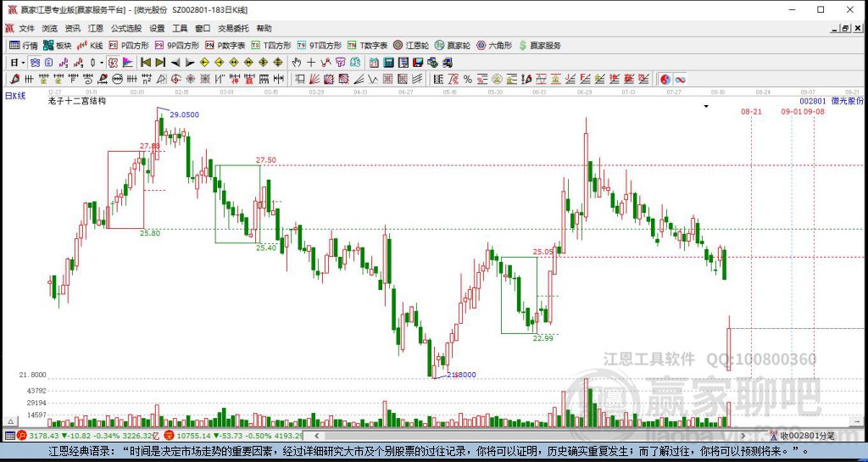Select the zigzag wave line tool
This screenshot has width=868, height=462.
click(374, 79)
